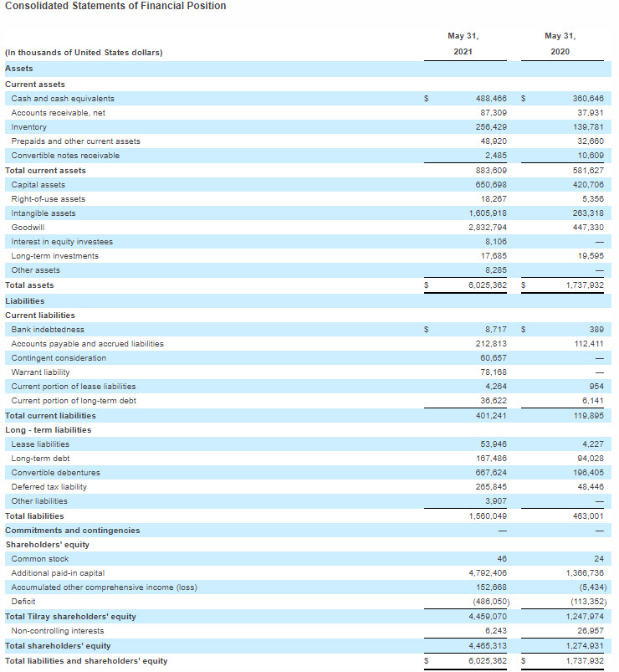This screenshot has width=619, height=672.
Task: Select the May 31, 2021 column header
Action: point(463,44)
